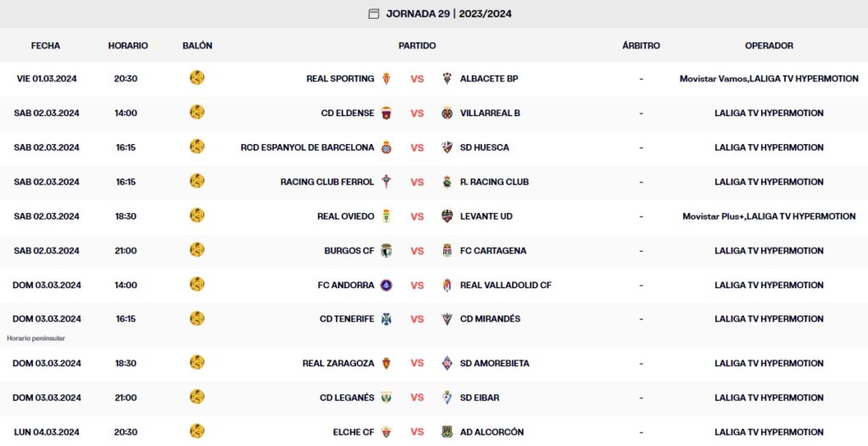Open the Real Valladolid CF team link
Viewport: 868px width, 446px height.
point(505,285)
